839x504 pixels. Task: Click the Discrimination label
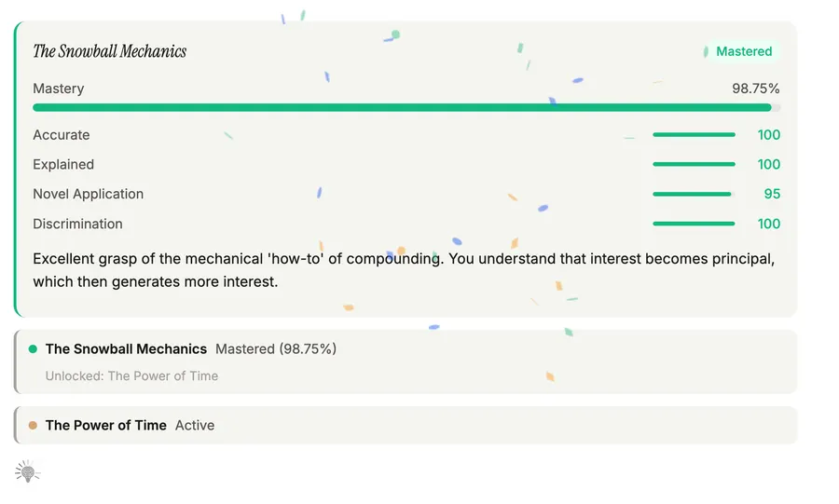(x=77, y=224)
